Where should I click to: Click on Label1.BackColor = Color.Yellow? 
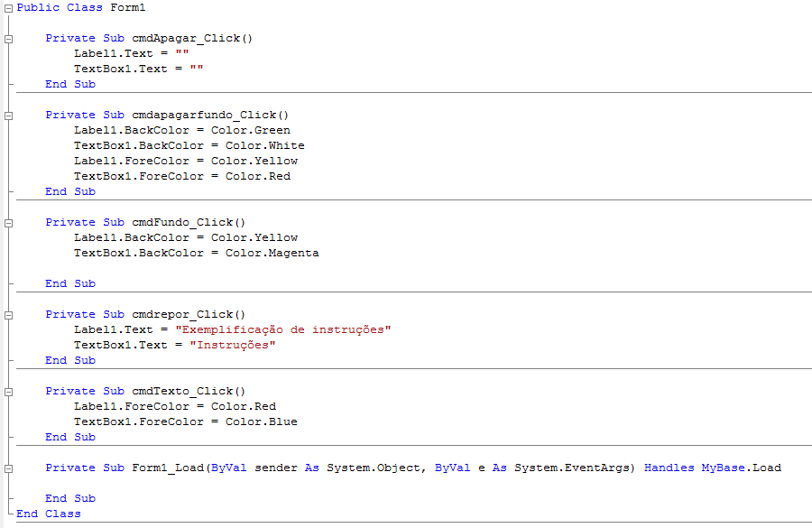(x=186, y=237)
